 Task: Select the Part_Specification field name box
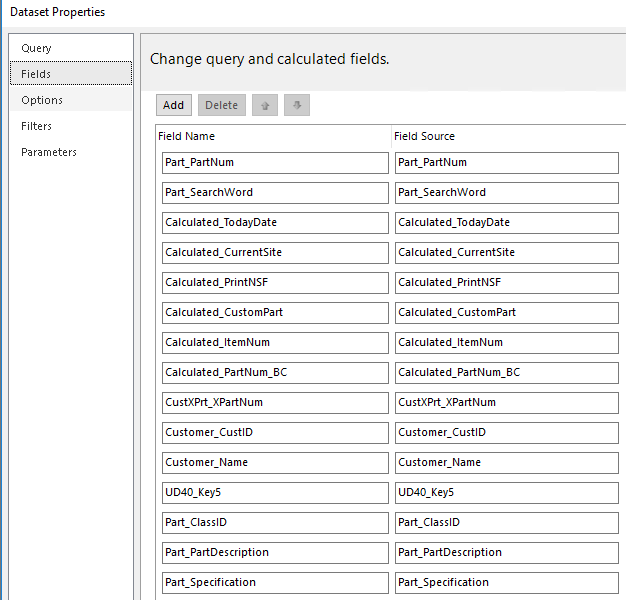click(x=275, y=583)
